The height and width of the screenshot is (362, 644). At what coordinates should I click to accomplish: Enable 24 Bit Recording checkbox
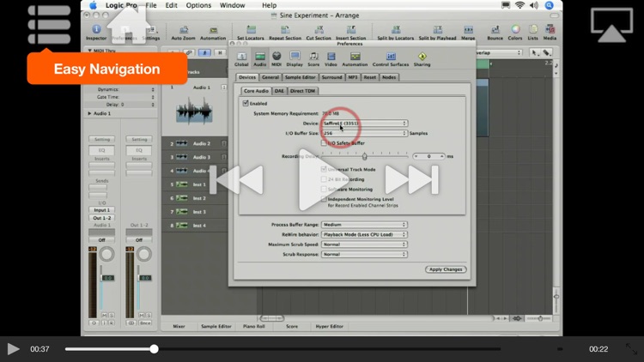(324, 179)
